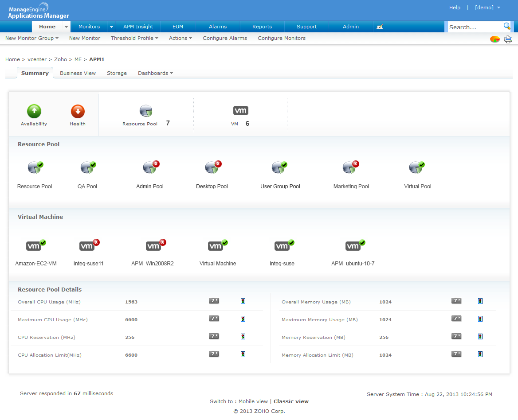
Task: Open 7-day report for Overall Memory Usage
Action: pyautogui.click(x=456, y=300)
